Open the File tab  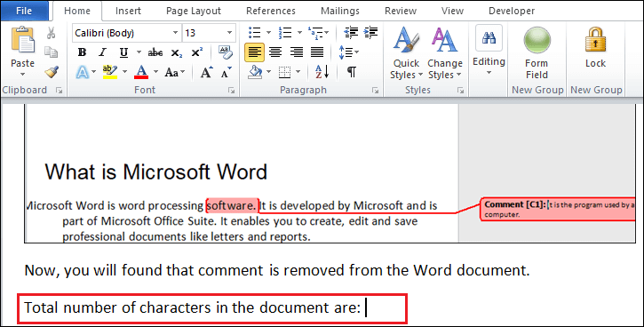24,11
